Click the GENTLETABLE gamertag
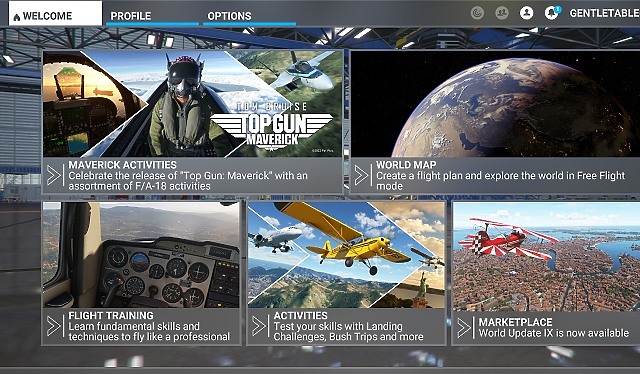Viewport: 640px width, 374px height. [604, 13]
